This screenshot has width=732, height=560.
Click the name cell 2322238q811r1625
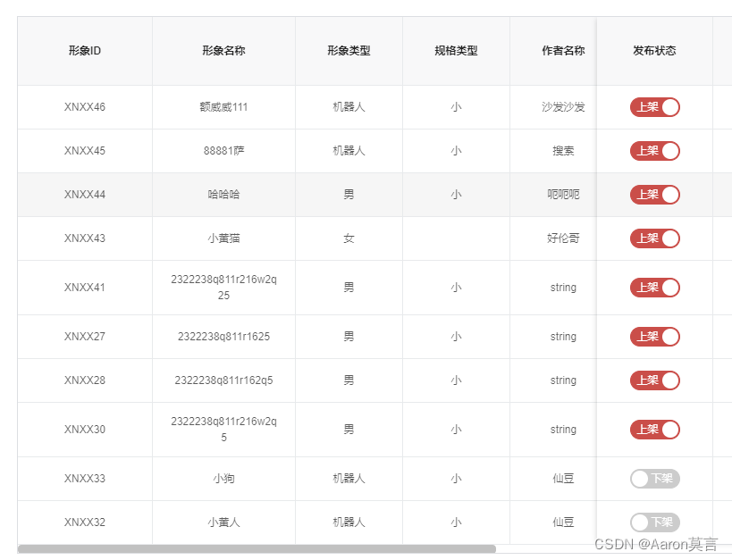[223, 337]
